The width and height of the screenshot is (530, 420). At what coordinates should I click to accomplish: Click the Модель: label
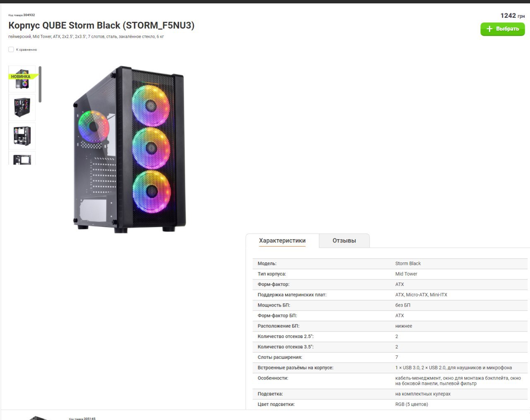[x=267, y=264]
